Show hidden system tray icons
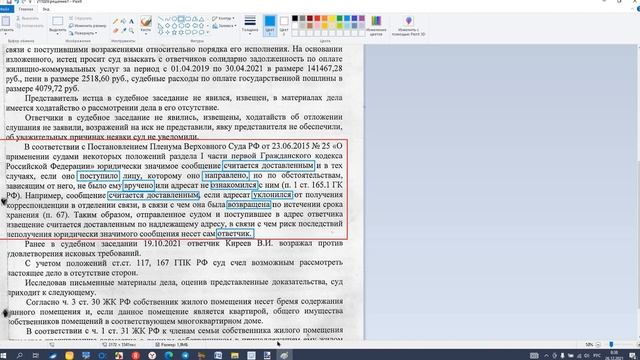Viewport: 640px width, 360px height. coord(546,356)
